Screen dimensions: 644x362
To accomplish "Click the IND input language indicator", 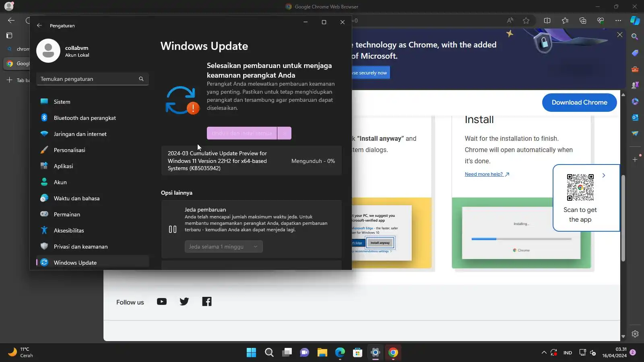I will point(568,353).
